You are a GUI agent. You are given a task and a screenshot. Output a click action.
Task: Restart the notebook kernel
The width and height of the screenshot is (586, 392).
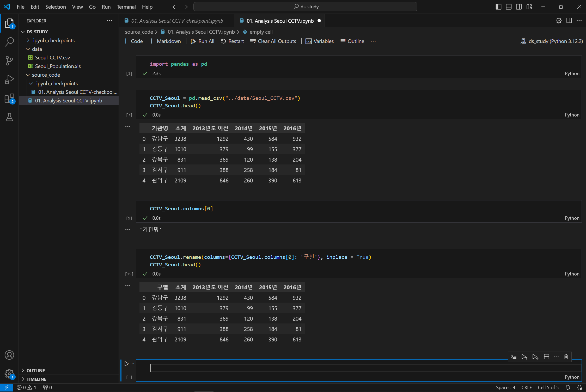232,41
